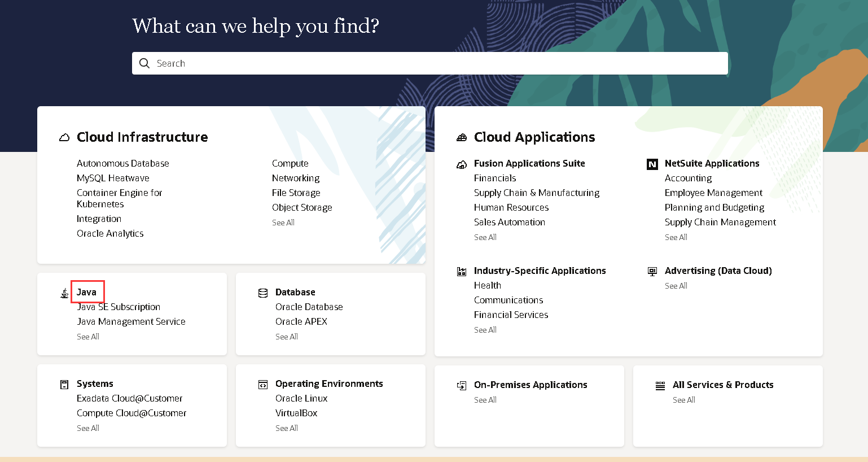Open Compute Cloud@Customer link
The image size is (868, 462).
[x=131, y=413]
